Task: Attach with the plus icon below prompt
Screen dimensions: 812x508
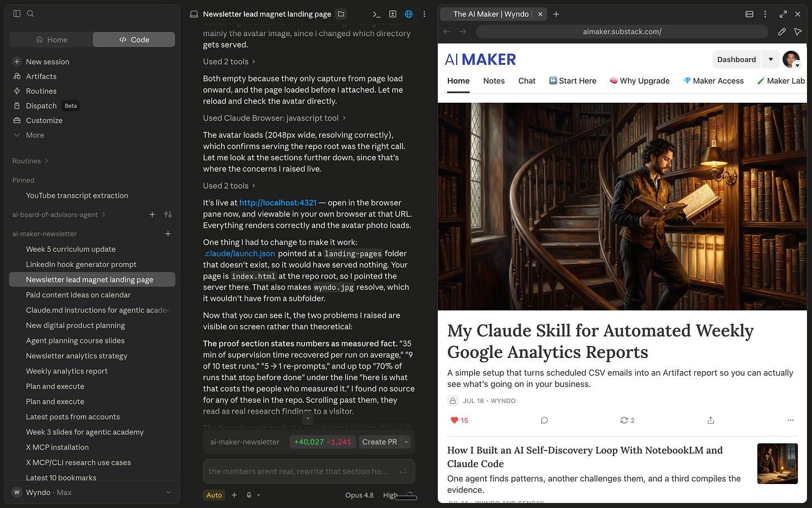Action: tap(234, 495)
